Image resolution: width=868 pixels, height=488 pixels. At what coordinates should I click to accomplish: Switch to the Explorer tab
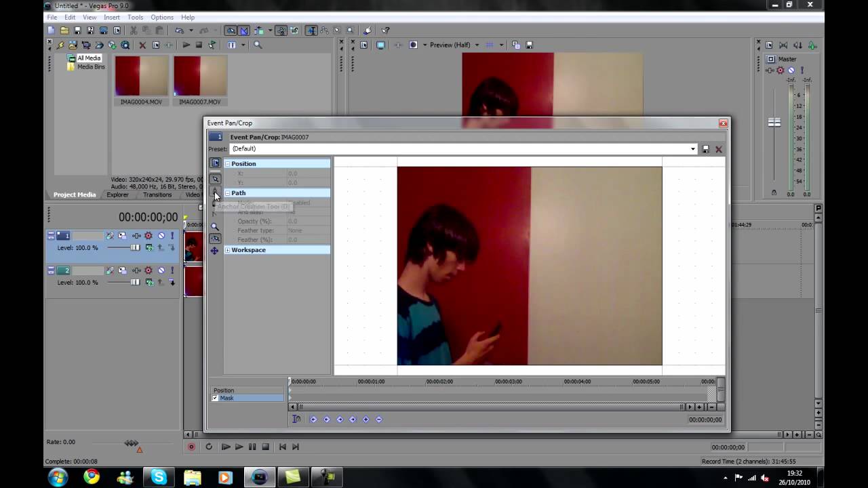pyautogui.click(x=117, y=195)
